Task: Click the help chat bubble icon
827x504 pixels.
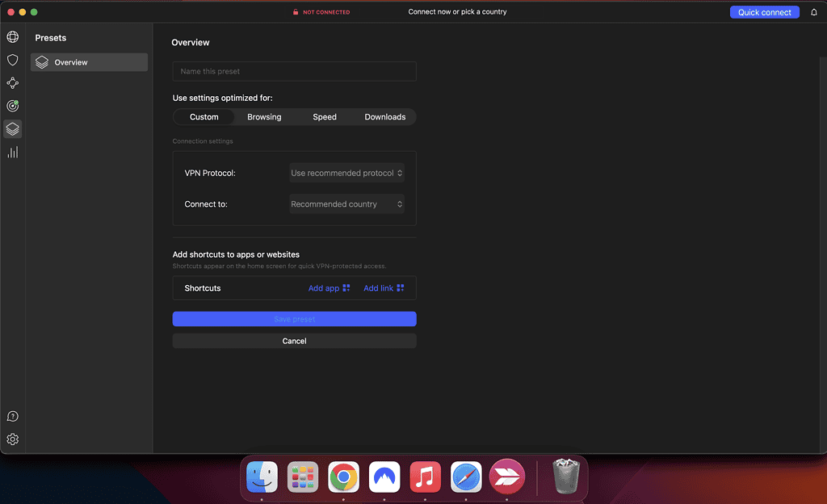Action: point(12,417)
